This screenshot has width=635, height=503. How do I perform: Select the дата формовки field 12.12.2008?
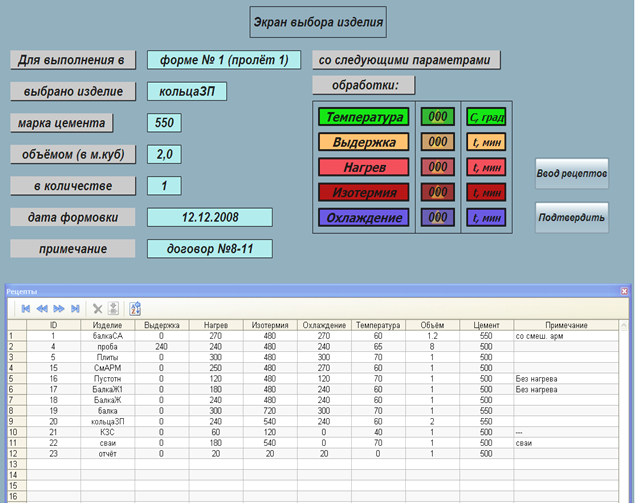tap(209, 217)
